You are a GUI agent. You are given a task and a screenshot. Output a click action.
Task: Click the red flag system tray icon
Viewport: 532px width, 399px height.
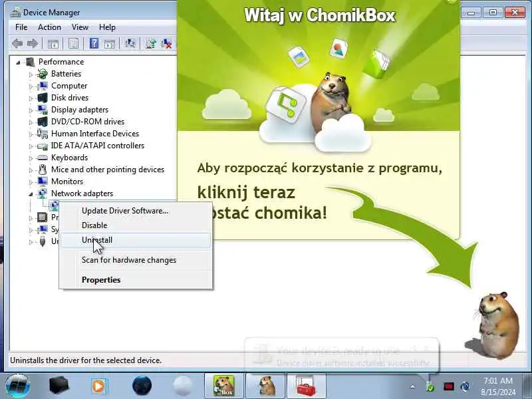pyautogui.click(x=448, y=386)
